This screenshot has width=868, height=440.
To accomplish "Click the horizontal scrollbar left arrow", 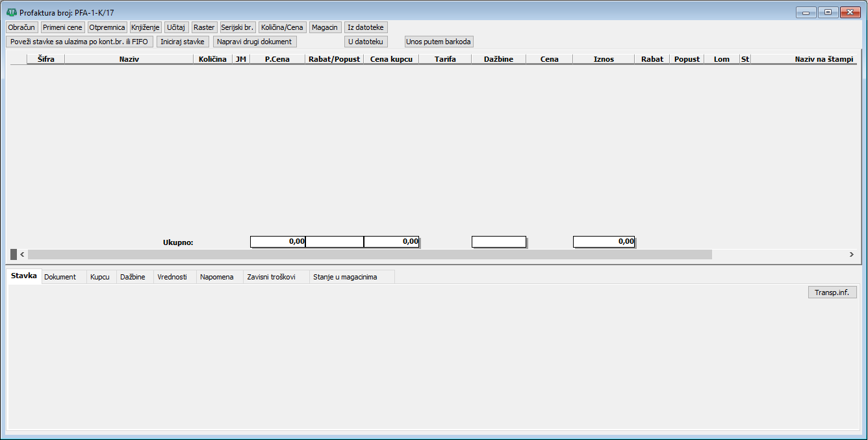I will coord(23,254).
